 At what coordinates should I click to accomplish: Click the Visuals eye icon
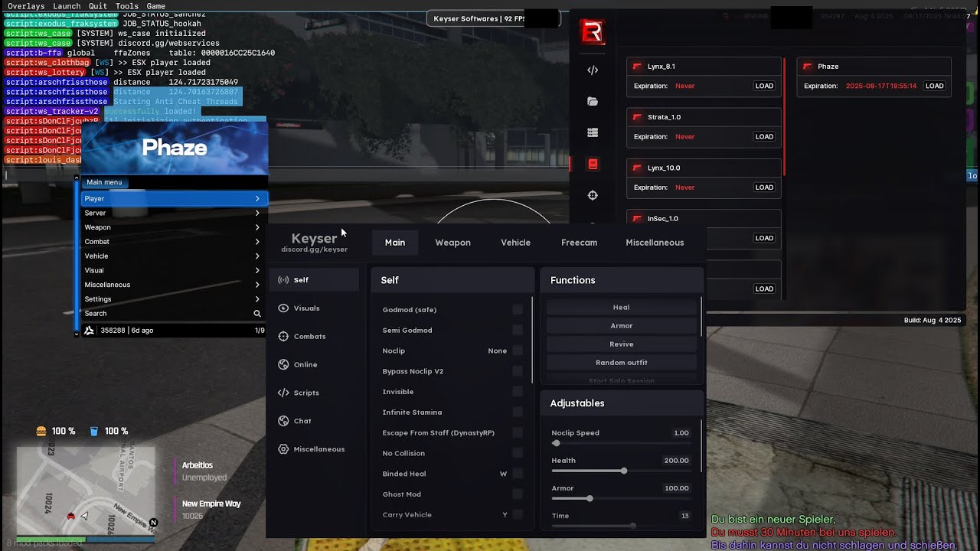tap(283, 308)
